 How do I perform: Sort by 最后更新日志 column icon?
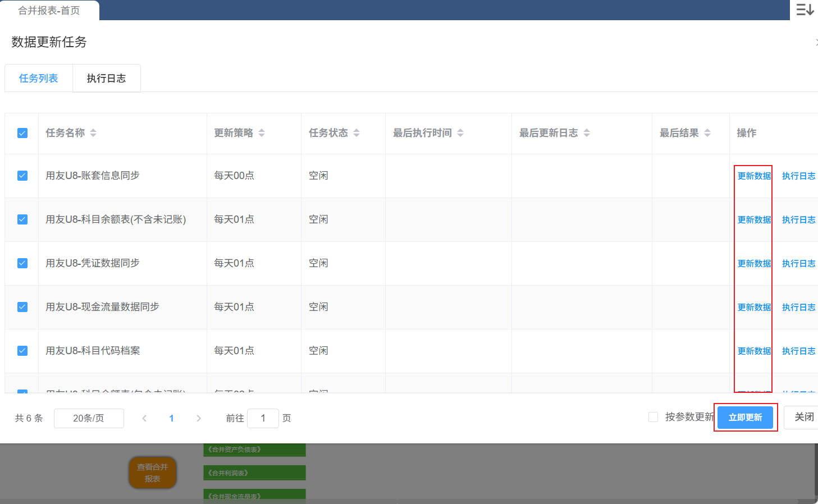tap(587, 133)
